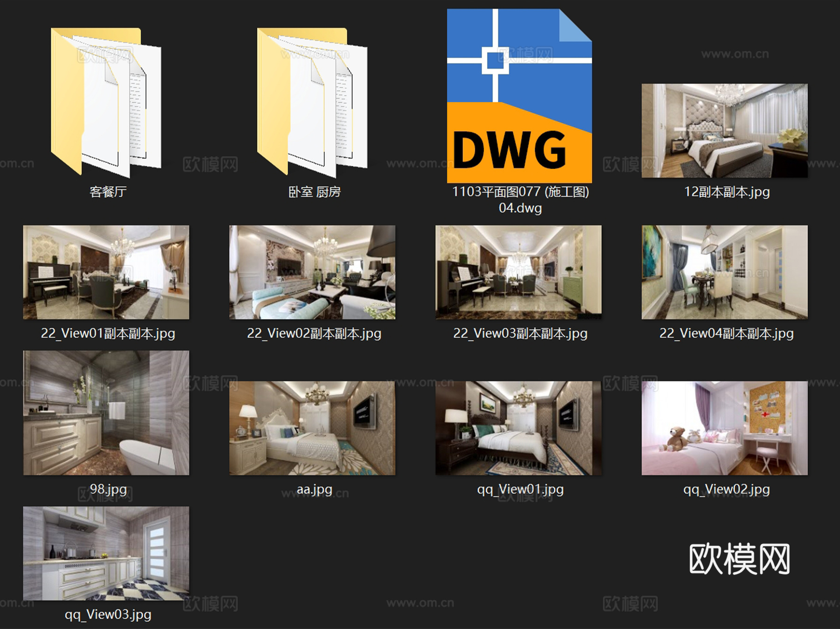Click the file name 22_View01副本副本.jpg
Image resolution: width=840 pixels, height=629 pixels.
click(x=108, y=333)
